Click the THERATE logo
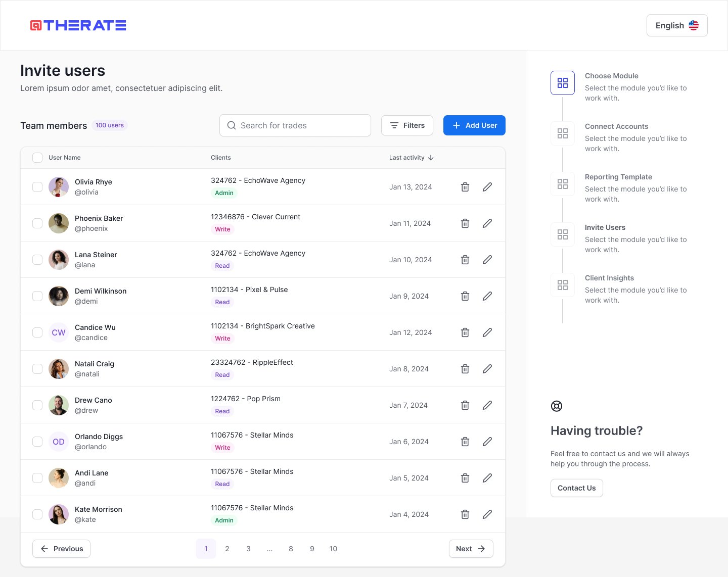 78,25
